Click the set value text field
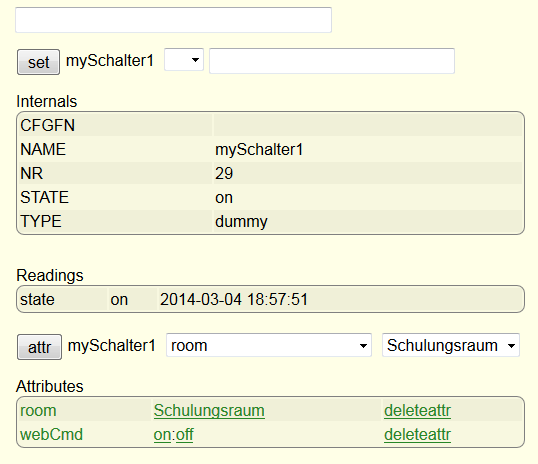 [332, 61]
